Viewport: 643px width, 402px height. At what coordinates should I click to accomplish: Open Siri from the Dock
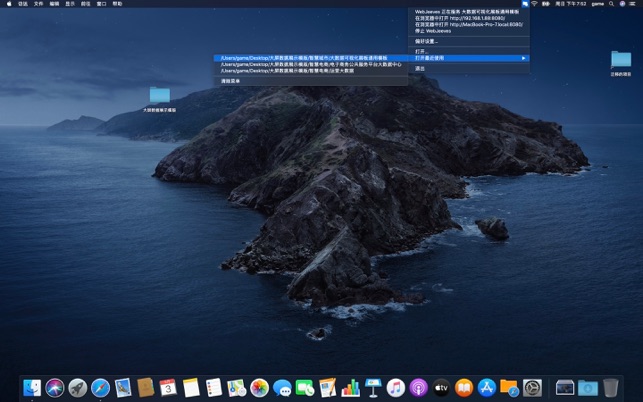point(55,387)
